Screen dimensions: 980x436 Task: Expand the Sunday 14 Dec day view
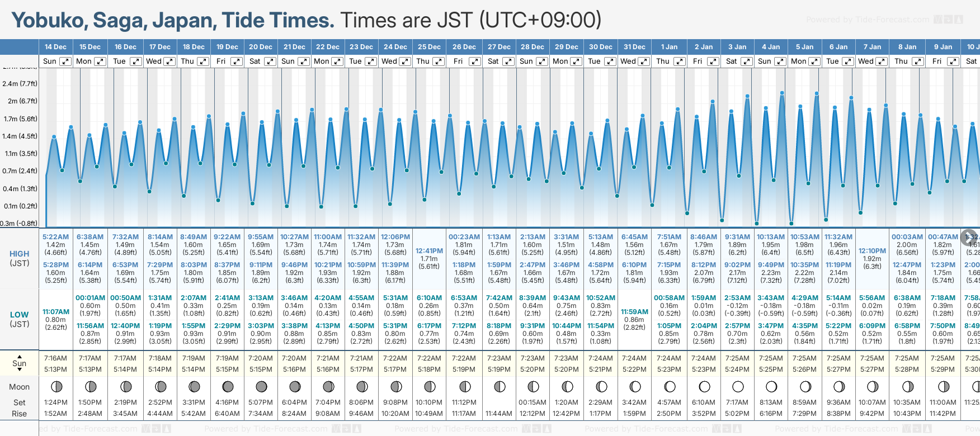coord(65,61)
